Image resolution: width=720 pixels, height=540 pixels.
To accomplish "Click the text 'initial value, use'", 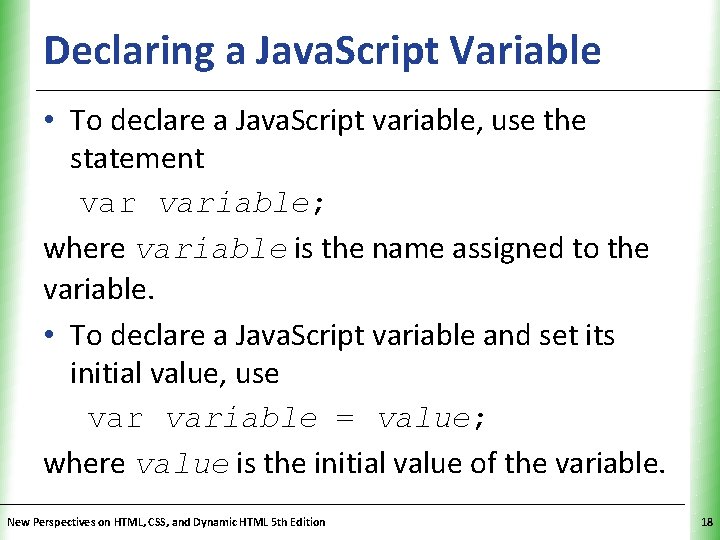I will coord(174,374).
